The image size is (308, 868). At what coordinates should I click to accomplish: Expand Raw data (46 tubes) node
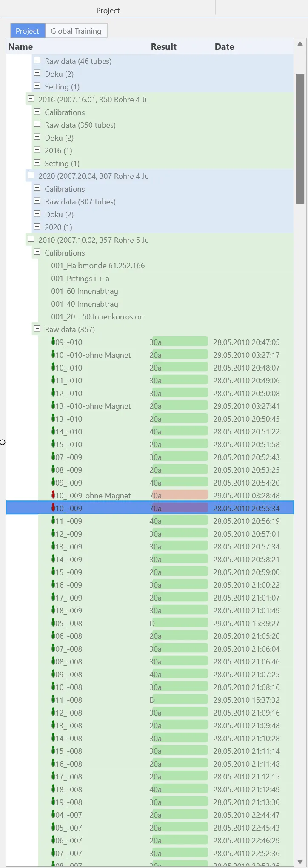pos(37,60)
